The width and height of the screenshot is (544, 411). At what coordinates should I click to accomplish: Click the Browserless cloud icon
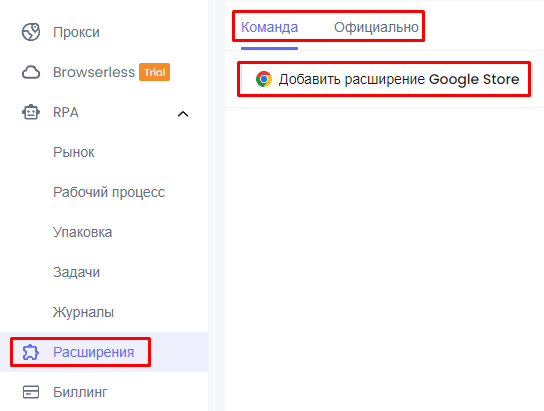pos(31,72)
